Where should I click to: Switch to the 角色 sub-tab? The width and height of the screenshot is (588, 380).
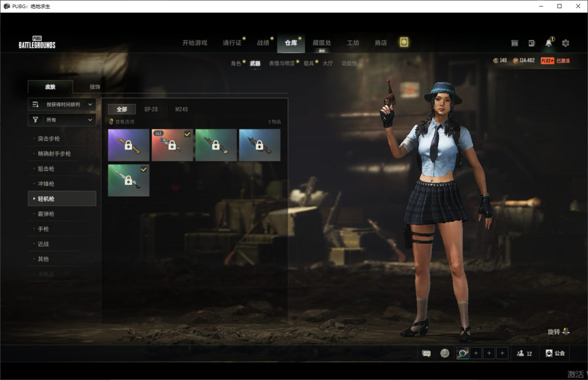(x=236, y=63)
